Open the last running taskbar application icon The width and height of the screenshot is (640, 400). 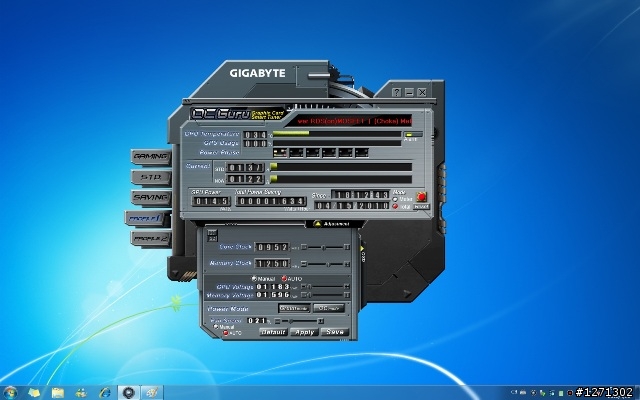pos(152,393)
